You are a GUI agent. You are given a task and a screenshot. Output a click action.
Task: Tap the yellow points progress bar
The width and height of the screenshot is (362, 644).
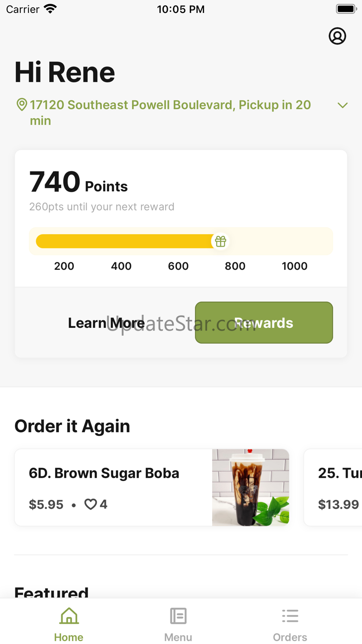(125, 241)
